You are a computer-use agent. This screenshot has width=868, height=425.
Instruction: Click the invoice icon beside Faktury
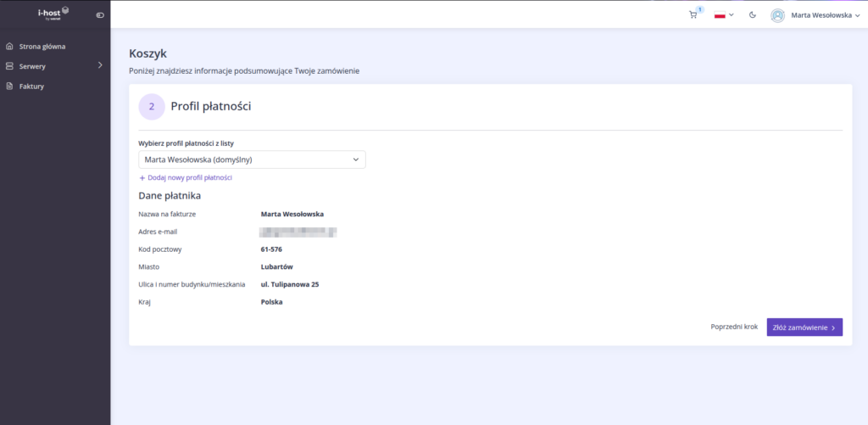coord(10,86)
